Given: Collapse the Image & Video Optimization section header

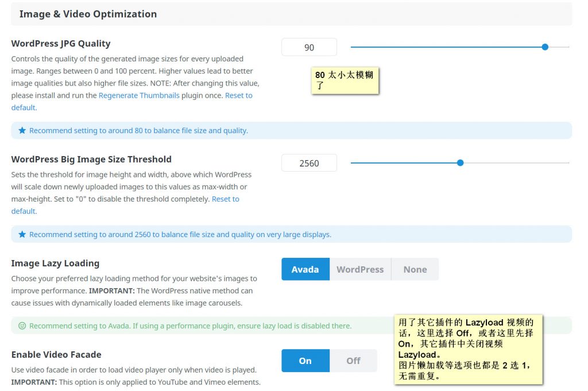Looking at the screenshot, I should [88, 14].
